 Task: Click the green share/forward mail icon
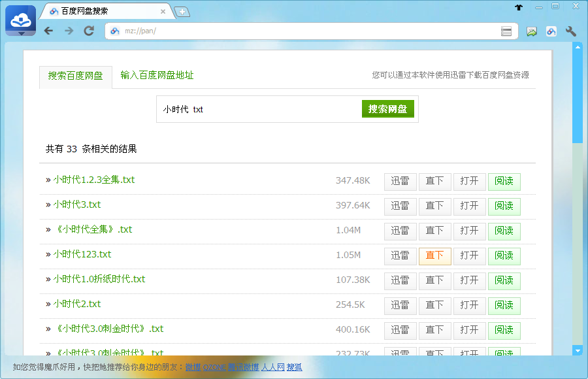tap(531, 30)
